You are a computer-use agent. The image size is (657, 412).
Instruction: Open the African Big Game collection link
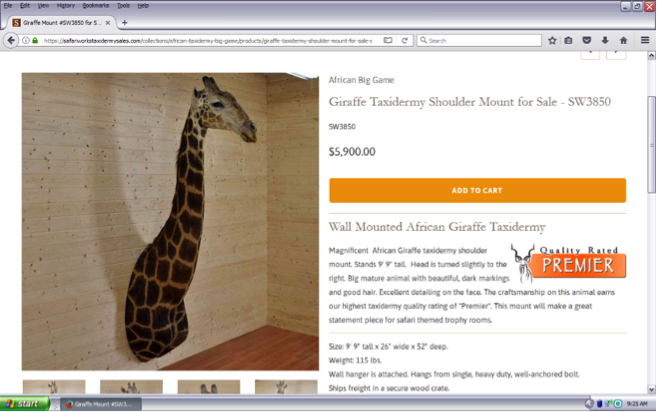pyautogui.click(x=361, y=80)
